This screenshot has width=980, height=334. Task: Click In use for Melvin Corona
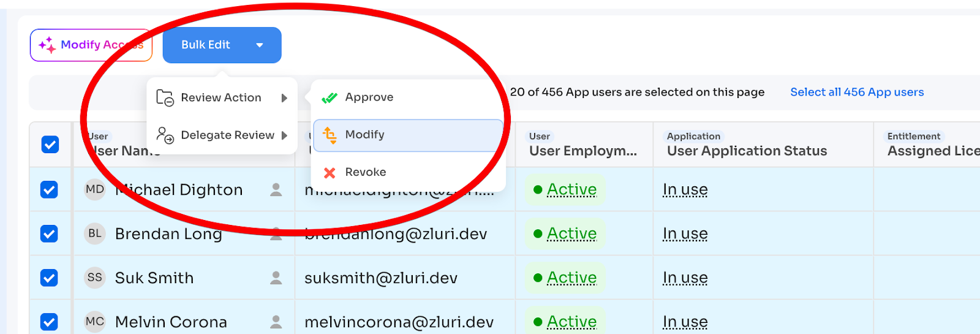(x=685, y=322)
